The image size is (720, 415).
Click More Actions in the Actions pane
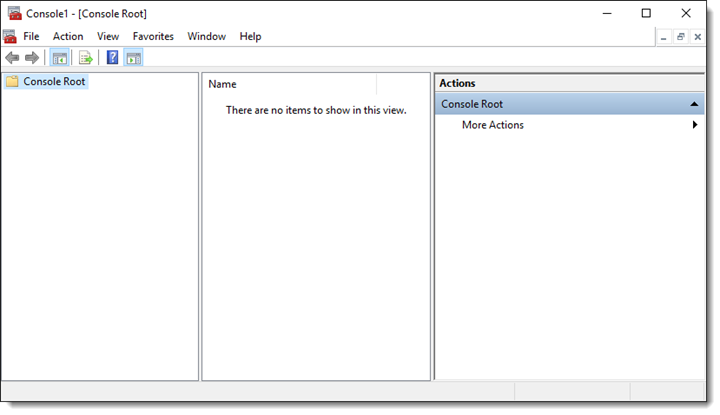pos(493,125)
